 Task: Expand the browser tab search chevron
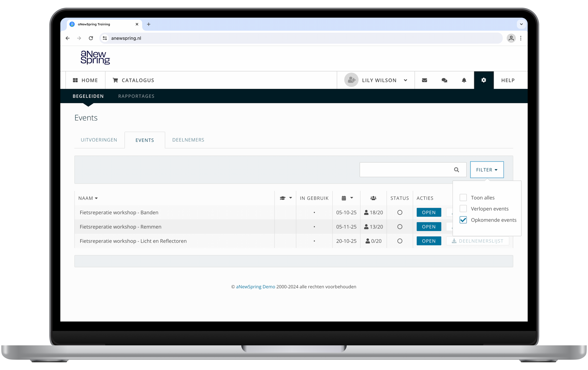(521, 24)
